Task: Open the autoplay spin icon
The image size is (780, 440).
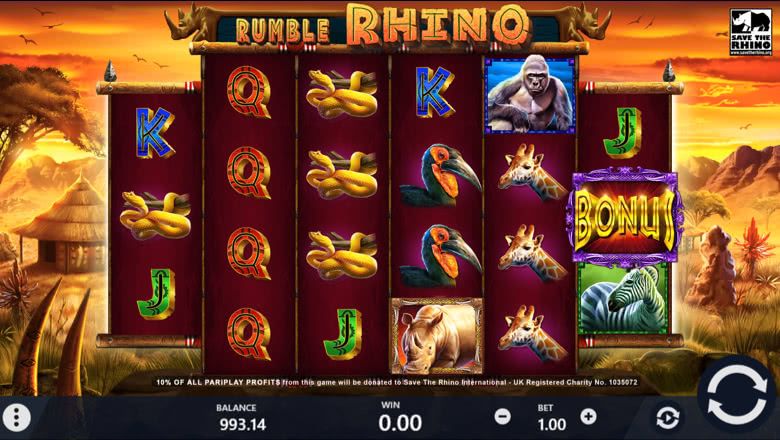Action: point(668,418)
